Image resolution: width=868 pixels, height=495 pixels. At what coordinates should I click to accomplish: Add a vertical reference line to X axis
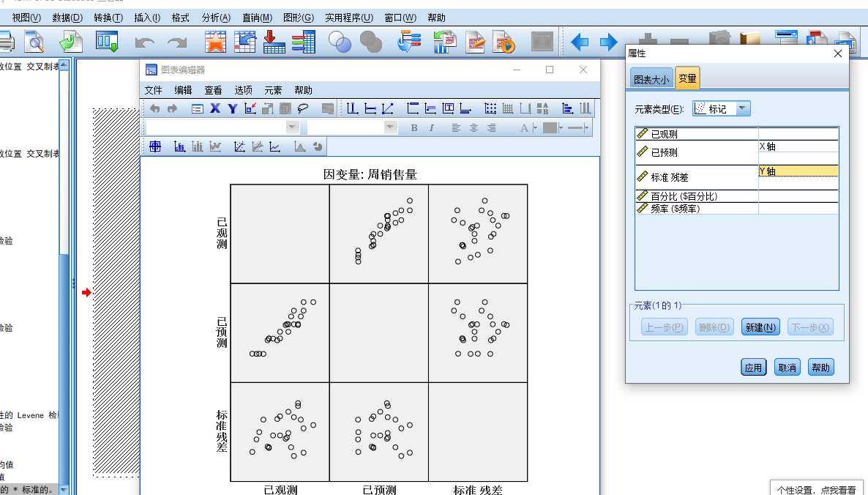click(x=352, y=108)
